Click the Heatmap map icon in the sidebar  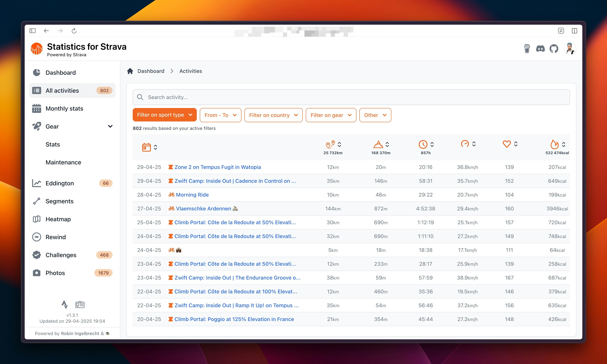37,219
